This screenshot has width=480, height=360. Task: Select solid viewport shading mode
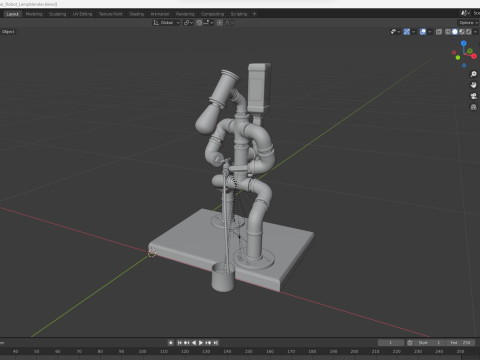click(x=455, y=32)
